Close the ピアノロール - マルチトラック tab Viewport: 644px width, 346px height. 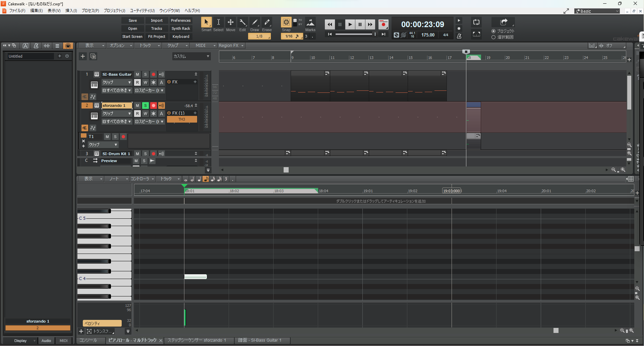(161, 341)
